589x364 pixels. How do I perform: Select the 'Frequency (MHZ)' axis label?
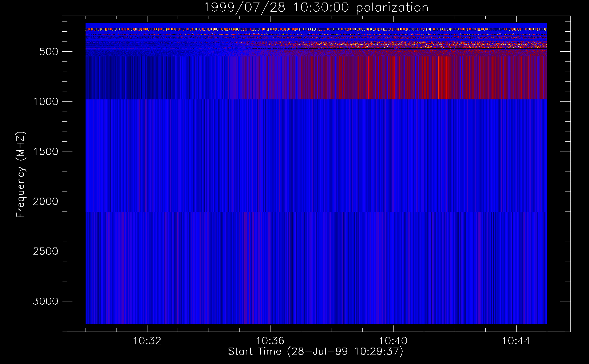(x=21, y=174)
